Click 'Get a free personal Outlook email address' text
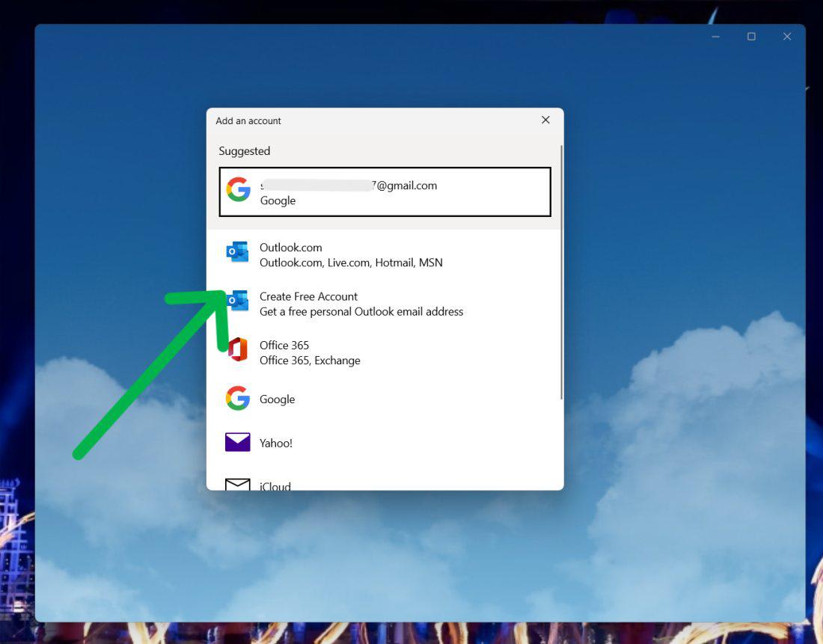Image resolution: width=823 pixels, height=644 pixels. (x=361, y=312)
